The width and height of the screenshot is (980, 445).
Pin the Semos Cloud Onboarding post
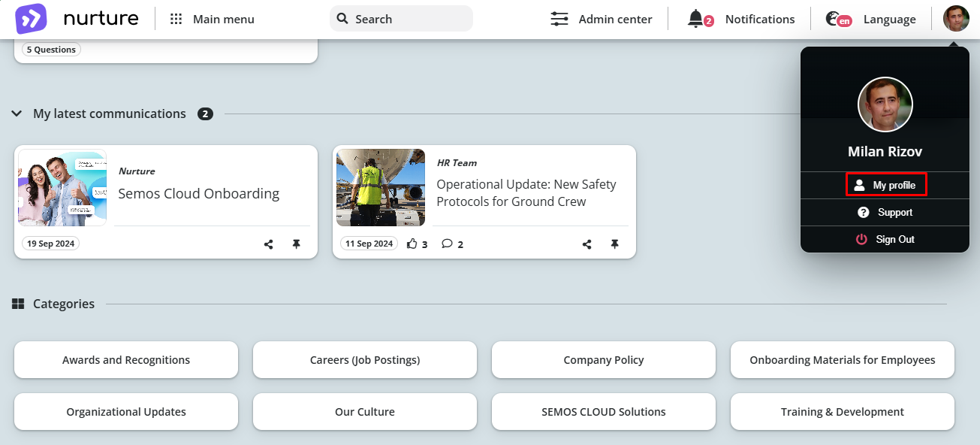click(297, 244)
